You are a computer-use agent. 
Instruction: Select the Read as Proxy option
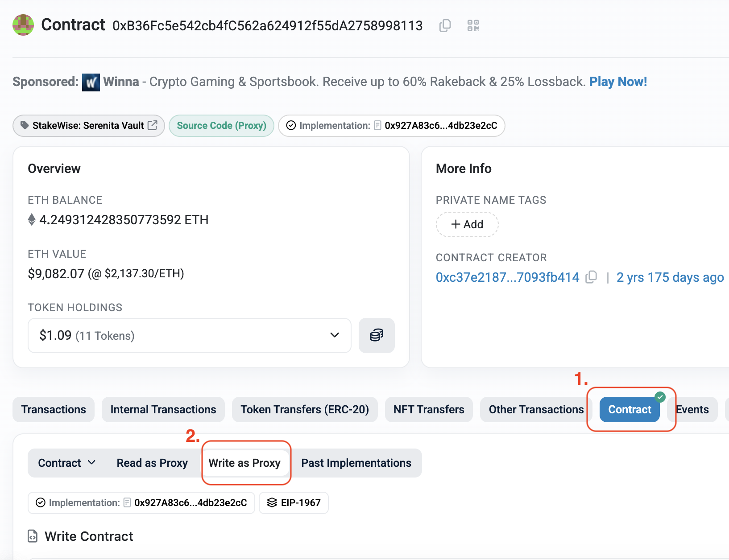(x=152, y=463)
